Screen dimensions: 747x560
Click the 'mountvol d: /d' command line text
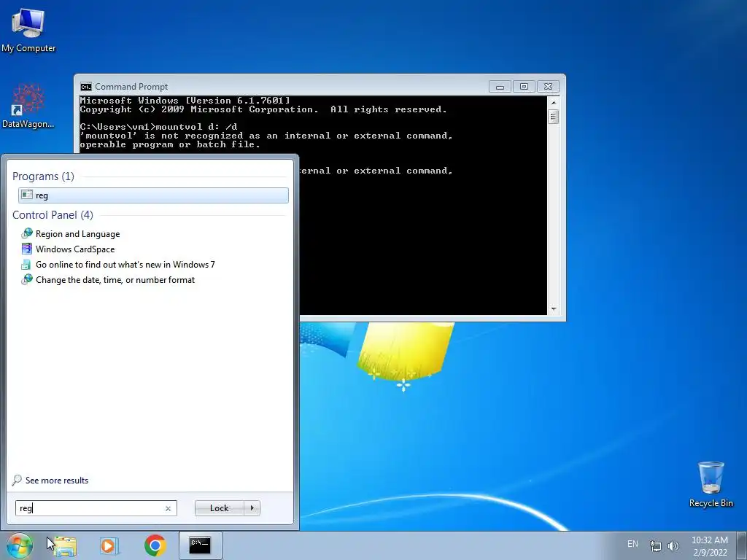click(x=196, y=127)
